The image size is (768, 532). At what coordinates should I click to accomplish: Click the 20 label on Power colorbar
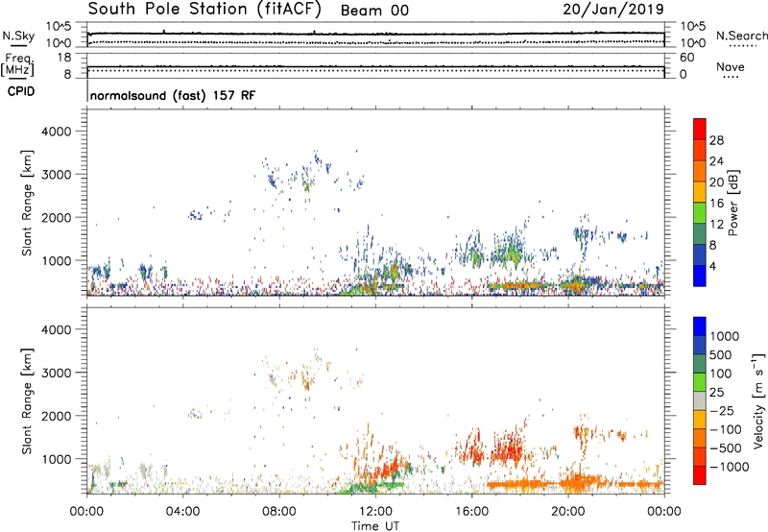pyautogui.click(x=716, y=182)
